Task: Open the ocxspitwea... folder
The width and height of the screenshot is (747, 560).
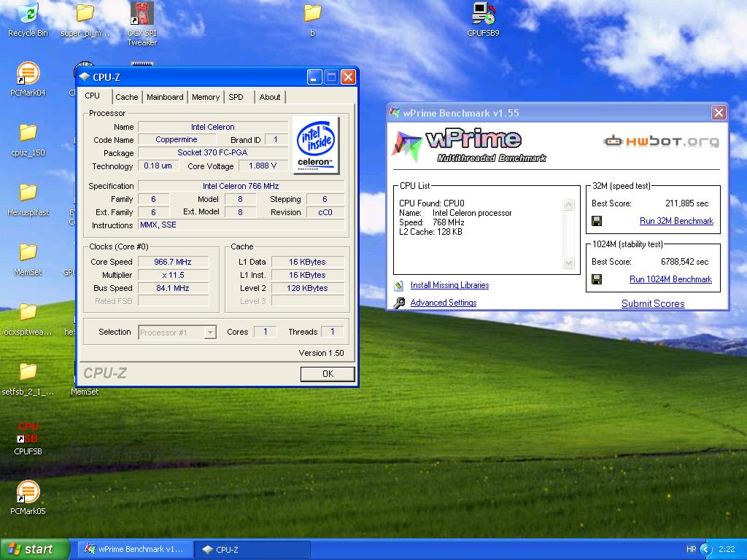Action: point(28,319)
